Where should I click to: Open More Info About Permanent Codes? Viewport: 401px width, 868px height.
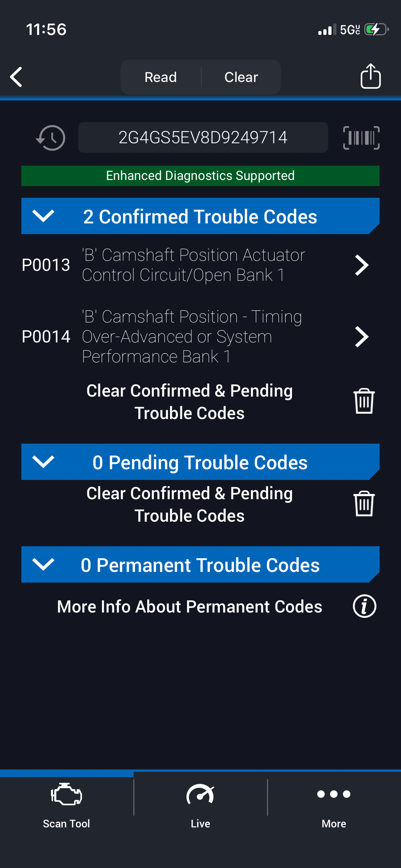(x=190, y=606)
